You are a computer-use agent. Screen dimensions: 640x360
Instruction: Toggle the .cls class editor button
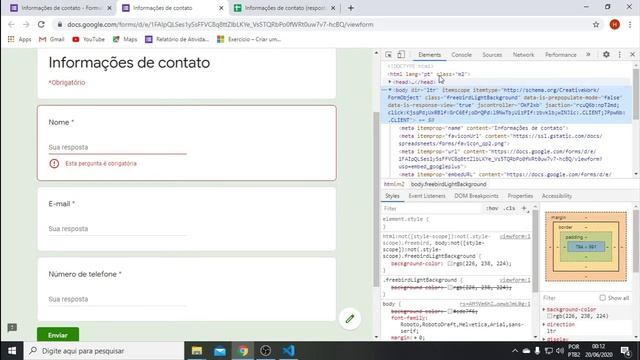[x=509, y=208]
